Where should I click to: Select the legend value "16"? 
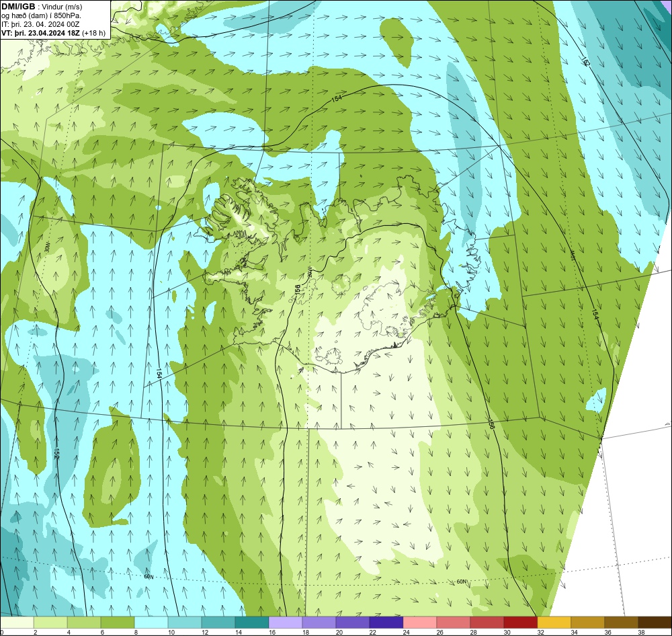[x=271, y=632]
